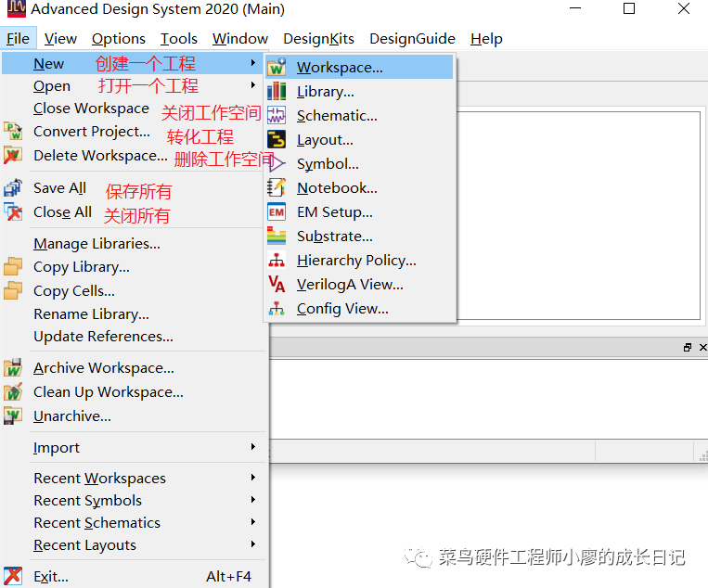The height and width of the screenshot is (588, 708).
Task: Click the Config View icon
Action: point(277,308)
